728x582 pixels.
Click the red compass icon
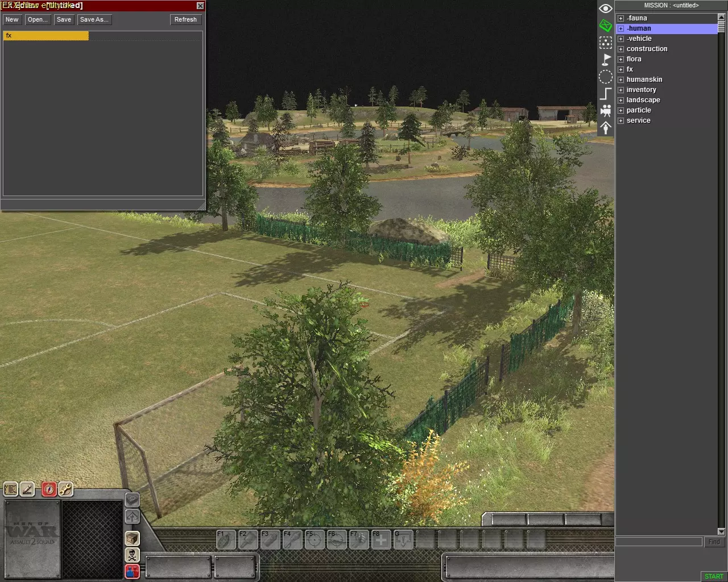pyautogui.click(x=49, y=489)
